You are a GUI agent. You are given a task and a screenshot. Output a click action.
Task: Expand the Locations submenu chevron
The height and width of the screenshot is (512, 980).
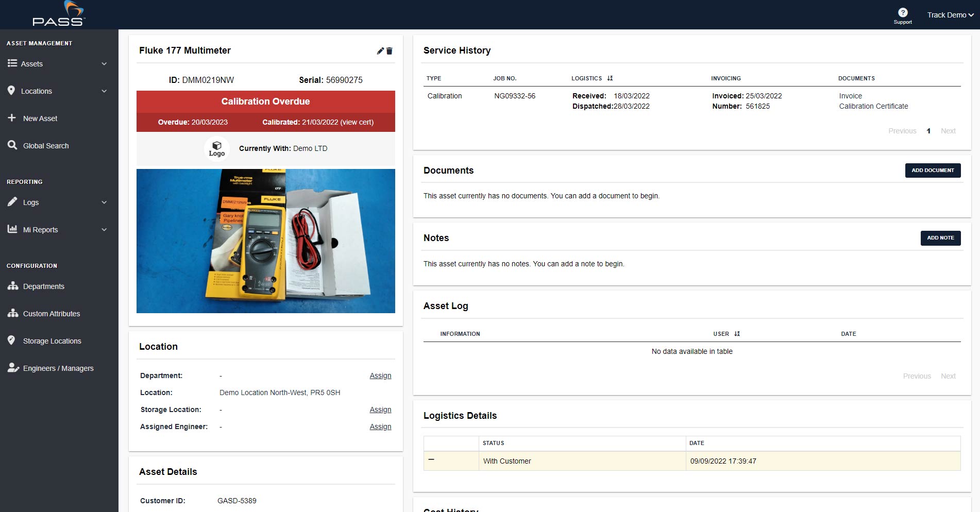pos(104,91)
